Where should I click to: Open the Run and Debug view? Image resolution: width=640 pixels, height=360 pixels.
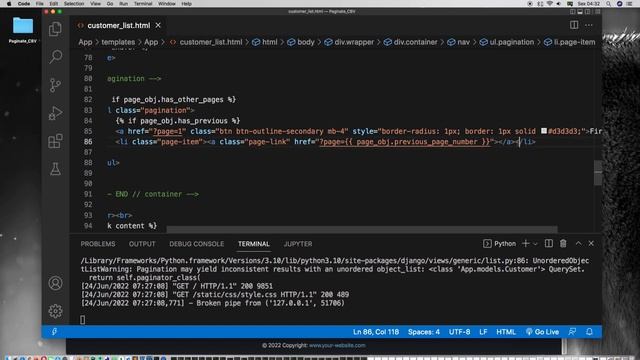[55, 113]
